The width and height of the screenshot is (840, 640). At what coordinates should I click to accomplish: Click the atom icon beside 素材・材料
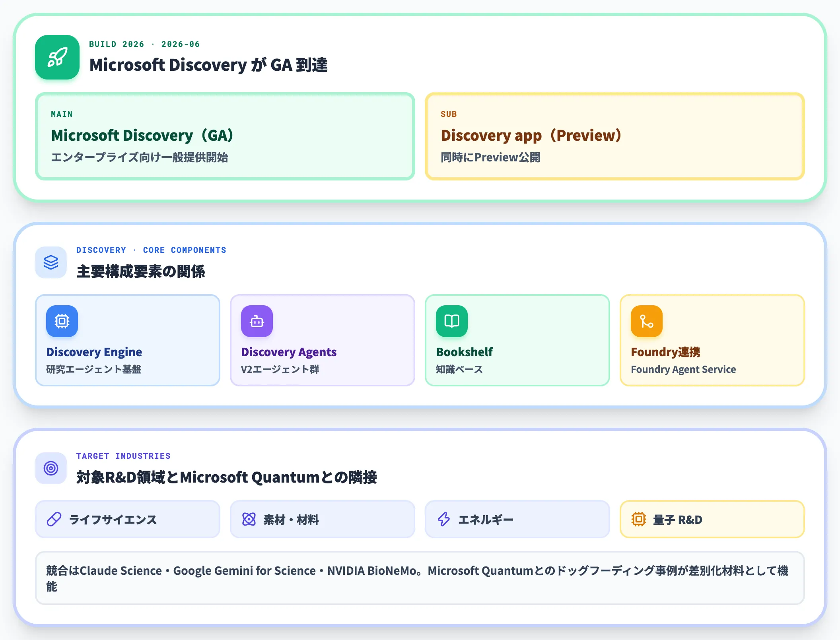point(249,519)
